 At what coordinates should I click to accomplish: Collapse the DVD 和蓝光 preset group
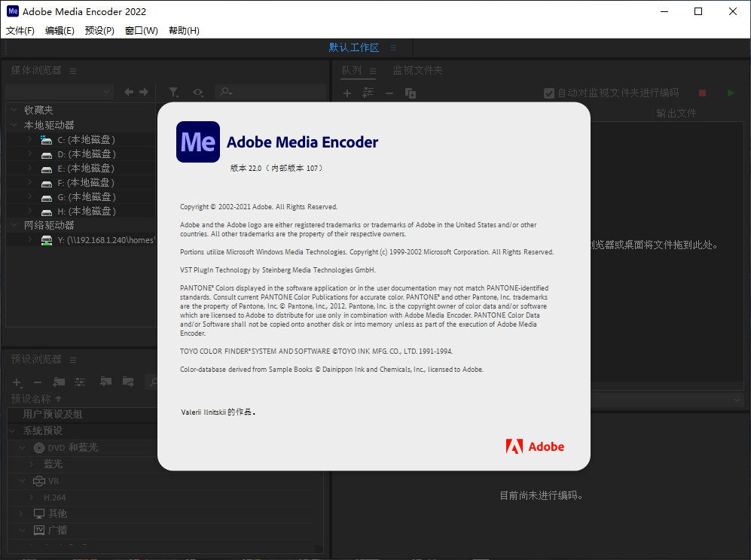22,448
